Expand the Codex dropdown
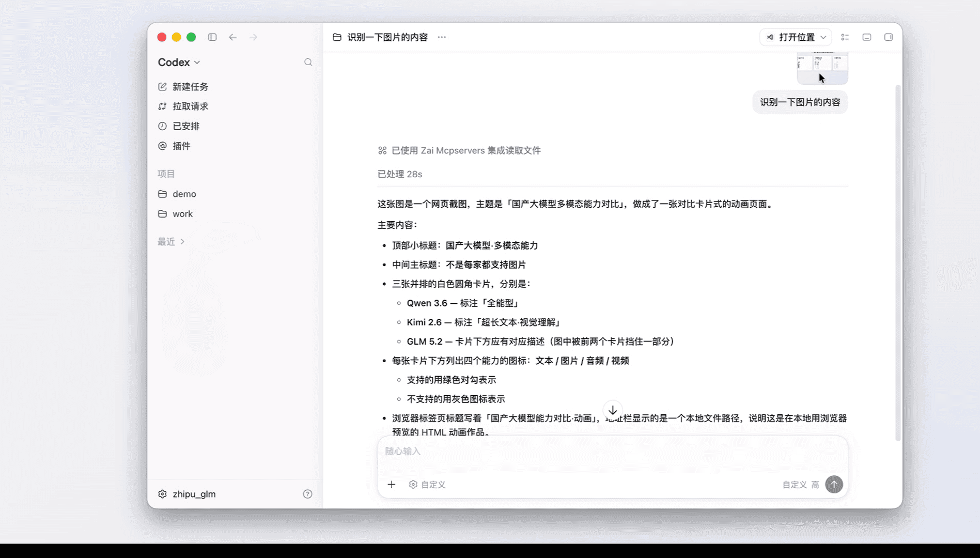Viewport: 980px width, 558px height. pos(179,63)
